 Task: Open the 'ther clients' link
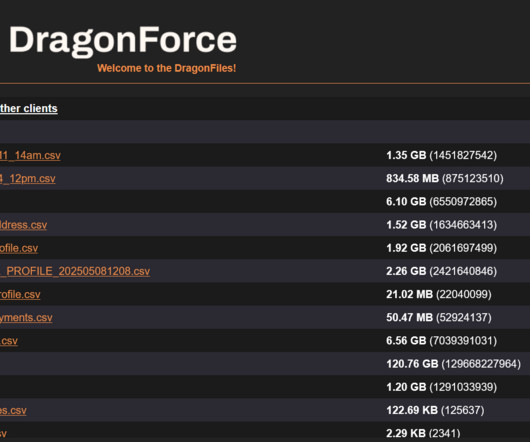(x=29, y=108)
